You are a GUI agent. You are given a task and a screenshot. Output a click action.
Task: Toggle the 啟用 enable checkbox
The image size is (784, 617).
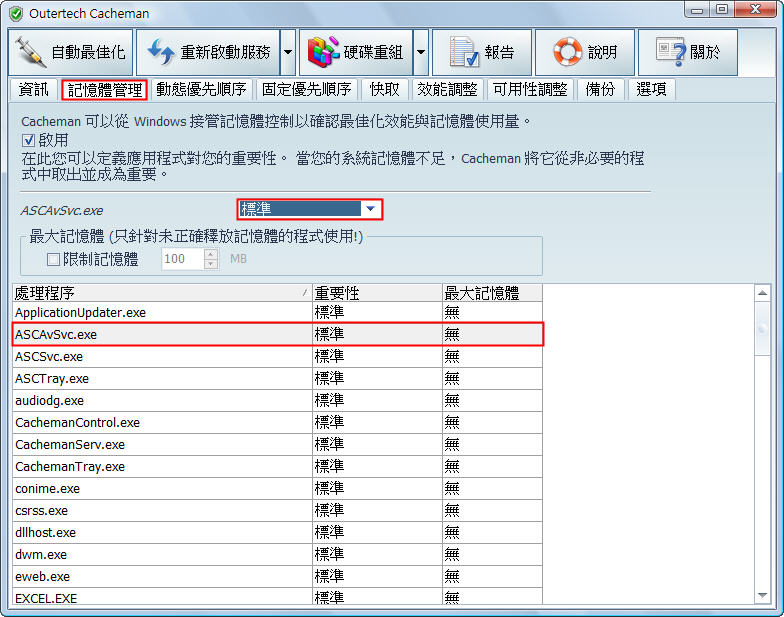(28, 140)
